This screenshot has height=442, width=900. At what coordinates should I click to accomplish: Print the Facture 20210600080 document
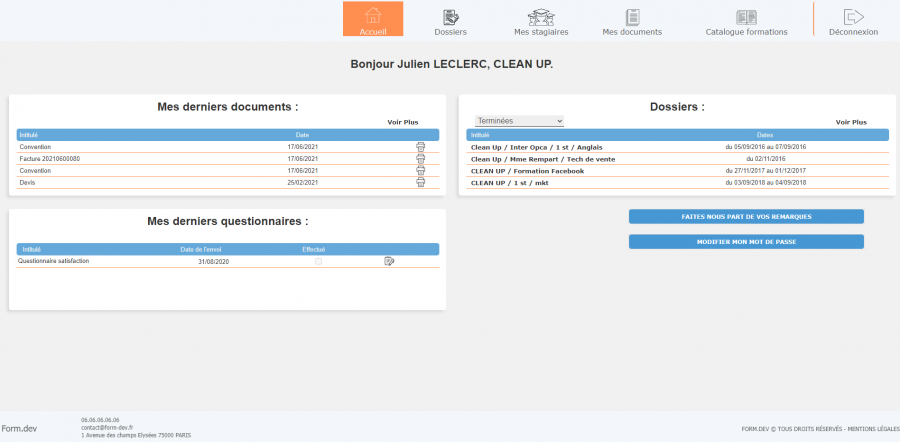[x=420, y=159]
